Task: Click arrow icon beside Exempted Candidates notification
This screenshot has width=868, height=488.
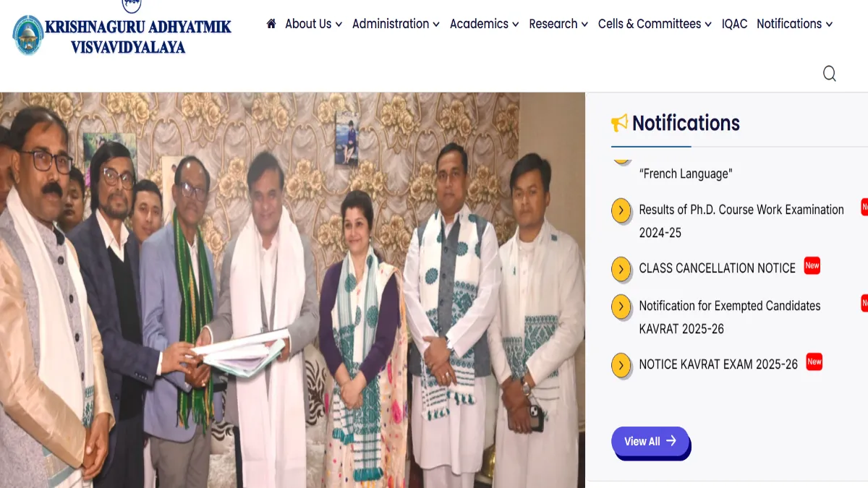Action: [621, 307]
